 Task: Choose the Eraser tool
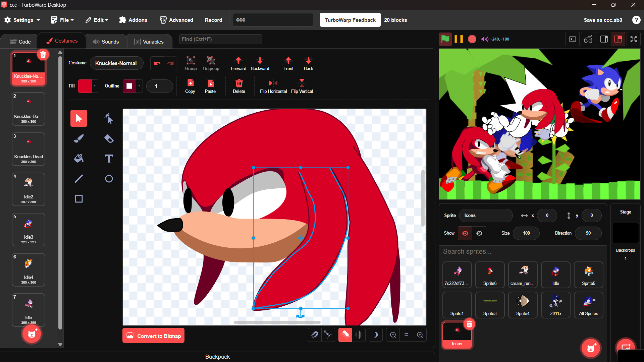[x=109, y=138]
